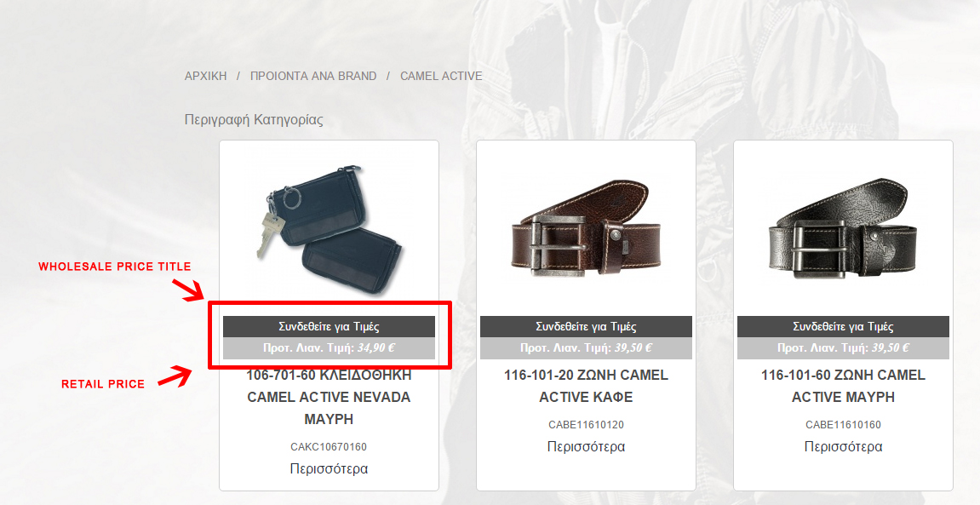
Task: Open the black belt product image
Action: (843, 228)
